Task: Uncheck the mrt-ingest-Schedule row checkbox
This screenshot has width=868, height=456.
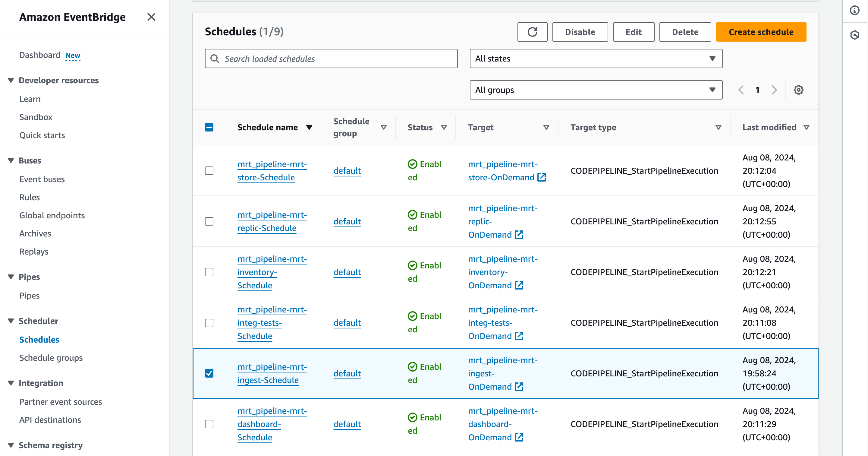Action: pyautogui.click(x=209, y=373)
